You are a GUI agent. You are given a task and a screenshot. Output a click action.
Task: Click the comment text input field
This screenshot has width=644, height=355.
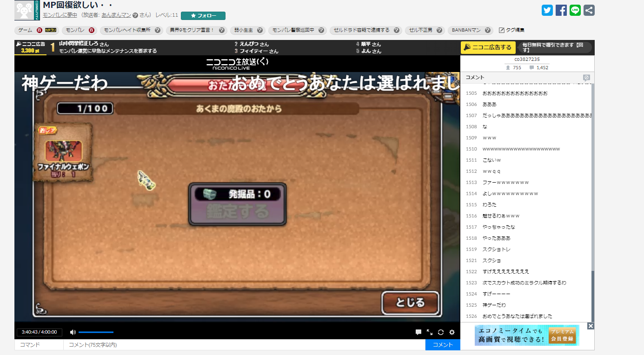[245, 345]
